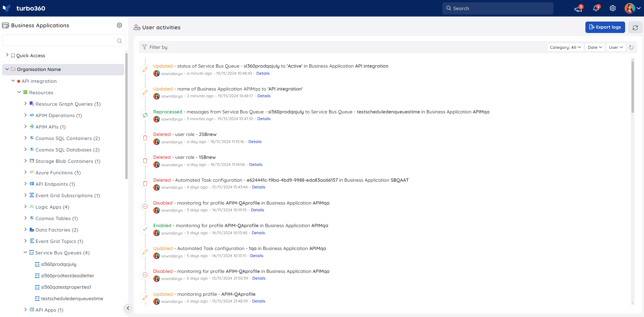Select API Endpoints (1) in the tree
644x317 pixels.
coord(55,184)
